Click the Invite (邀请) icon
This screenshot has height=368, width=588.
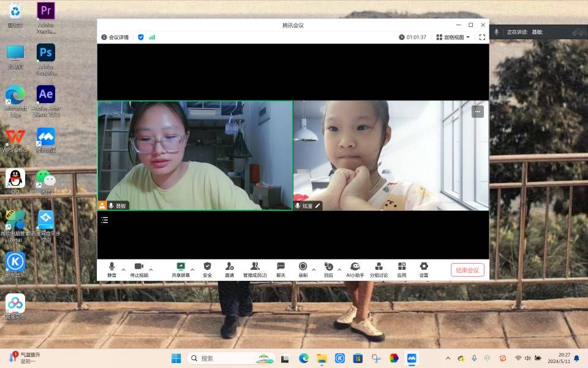pos(229,269)
